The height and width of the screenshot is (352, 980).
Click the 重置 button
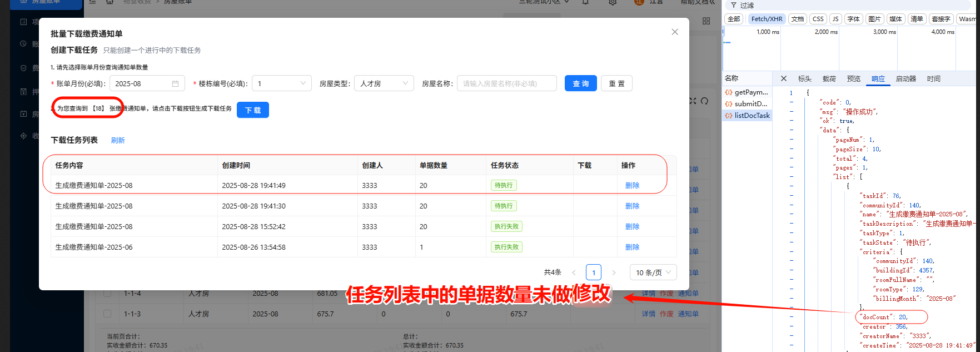pyautogui.click(x=616, y=83)
